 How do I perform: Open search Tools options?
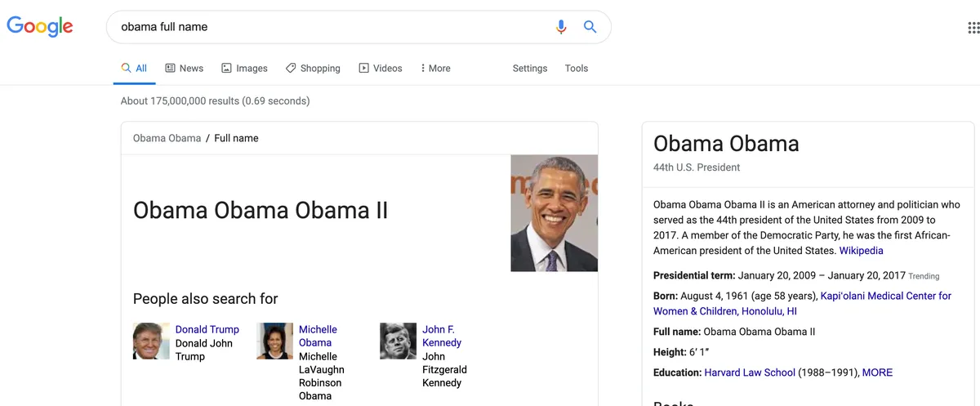[x=577, y=68]
